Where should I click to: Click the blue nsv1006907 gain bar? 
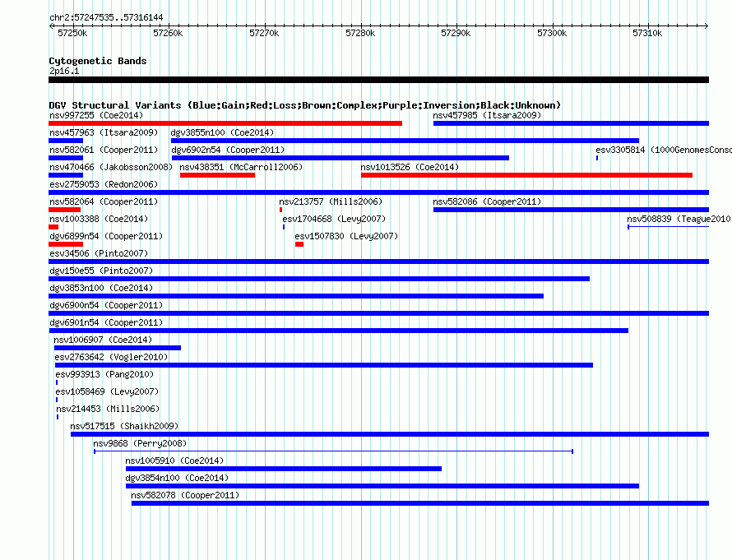(117, 348)
